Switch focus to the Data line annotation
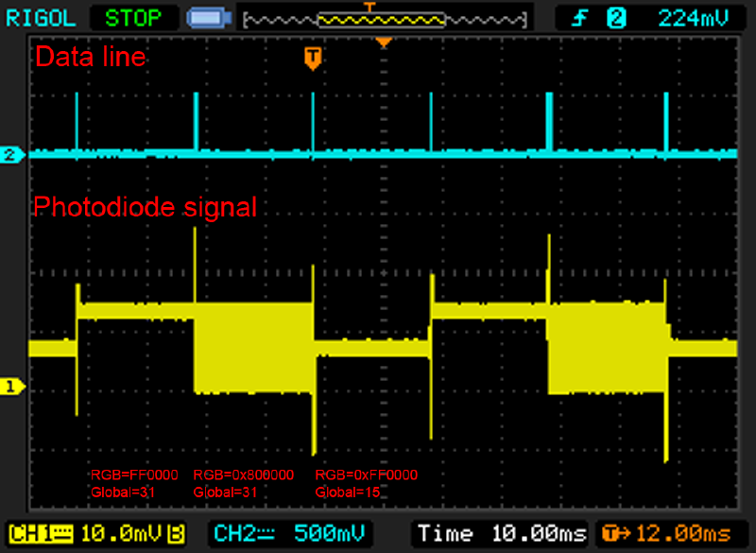 pyautogui.click(x=91, y=57)
